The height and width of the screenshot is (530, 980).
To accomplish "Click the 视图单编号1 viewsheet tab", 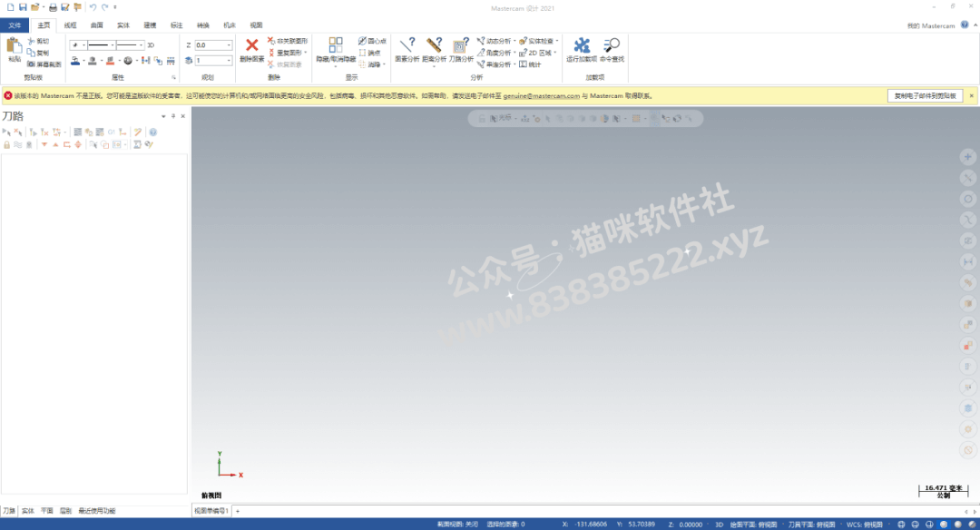I will point(211,511).
